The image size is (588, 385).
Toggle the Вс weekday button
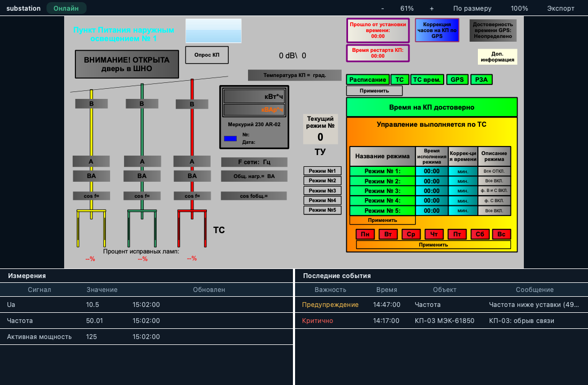tap(501, 234)
